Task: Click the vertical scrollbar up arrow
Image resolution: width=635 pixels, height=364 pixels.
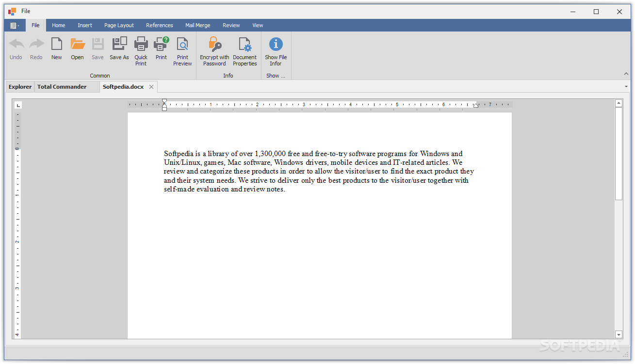Action: [619, 103]
